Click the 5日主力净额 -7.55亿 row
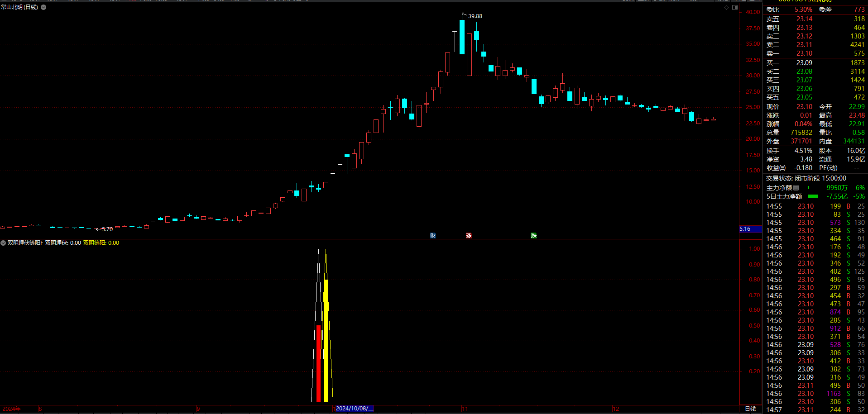This screenshot has height=414, width=868. click(x=815, y=196)
